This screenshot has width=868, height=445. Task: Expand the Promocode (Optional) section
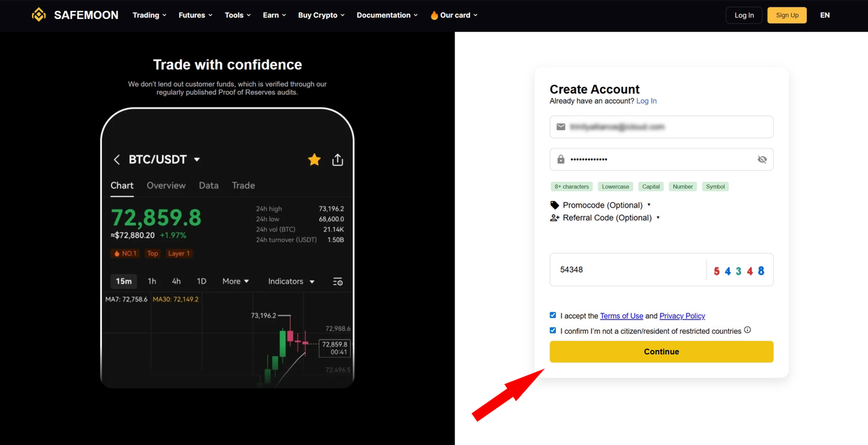pos(600,205)
